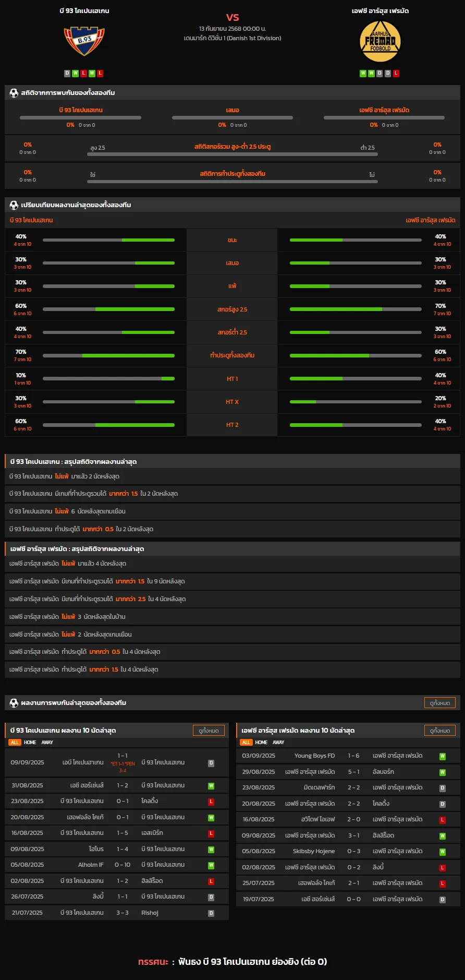Click the B.93 win percentage bar in head-to-head

pyautogui.click(x=81, y=118)
